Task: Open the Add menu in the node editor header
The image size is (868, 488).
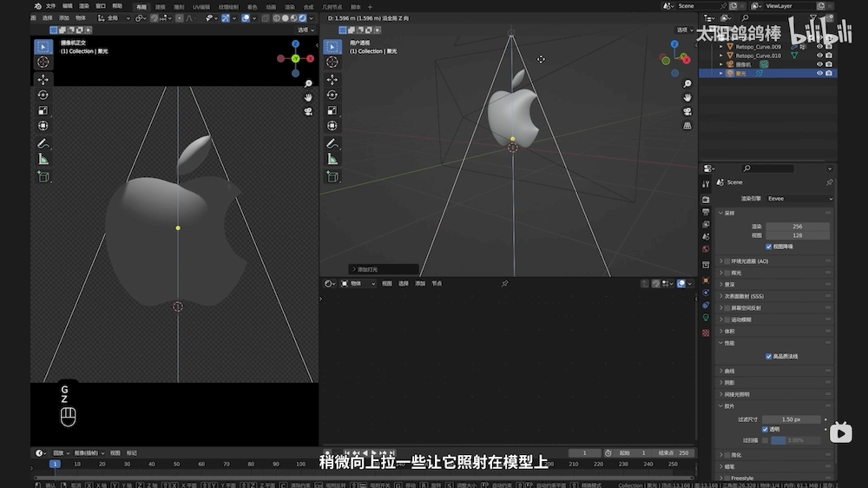Action: click(420, 284)
